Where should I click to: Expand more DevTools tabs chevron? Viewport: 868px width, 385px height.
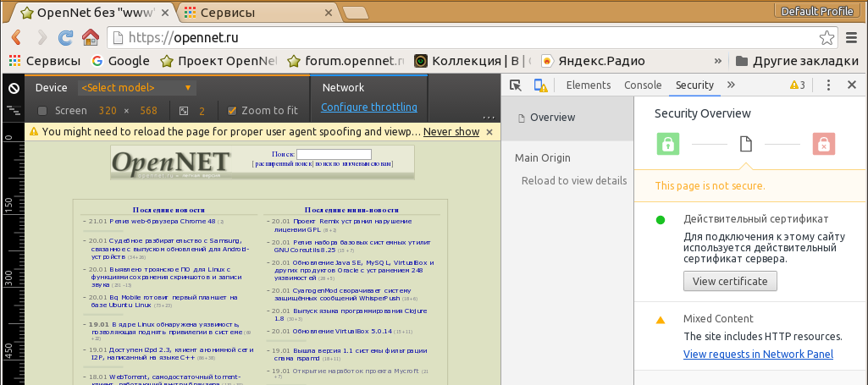pyautogui.click(x=731, y=85)
